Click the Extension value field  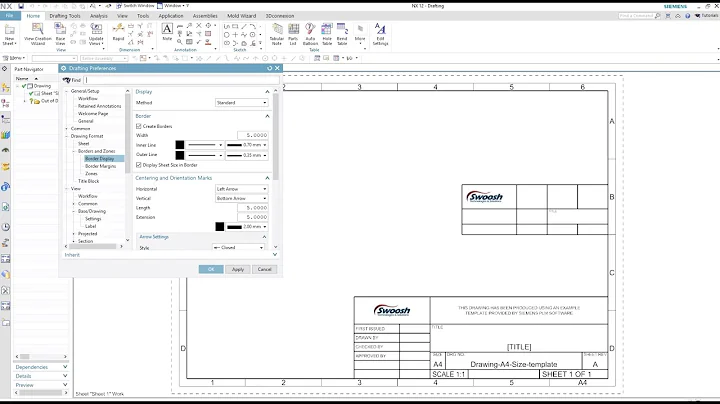(253, 217)
